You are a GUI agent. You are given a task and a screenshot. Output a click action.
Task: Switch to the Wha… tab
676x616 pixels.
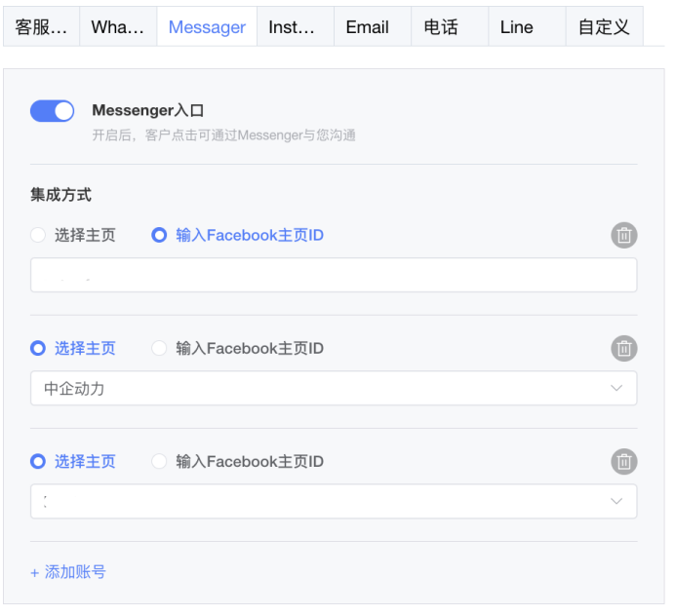[118, 26]
